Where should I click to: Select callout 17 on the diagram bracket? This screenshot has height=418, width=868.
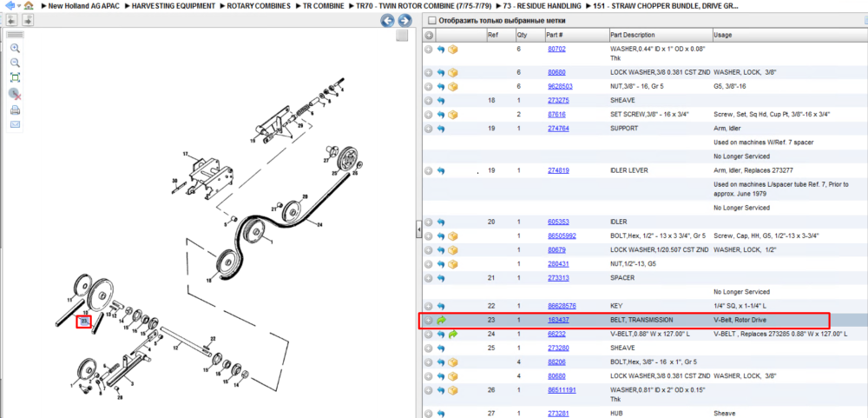click(186, 153)
